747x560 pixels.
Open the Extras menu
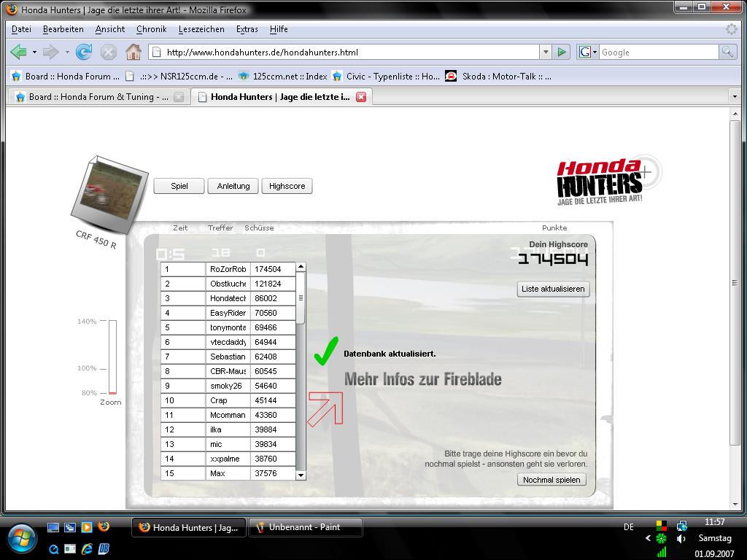(x=247, y=29)
